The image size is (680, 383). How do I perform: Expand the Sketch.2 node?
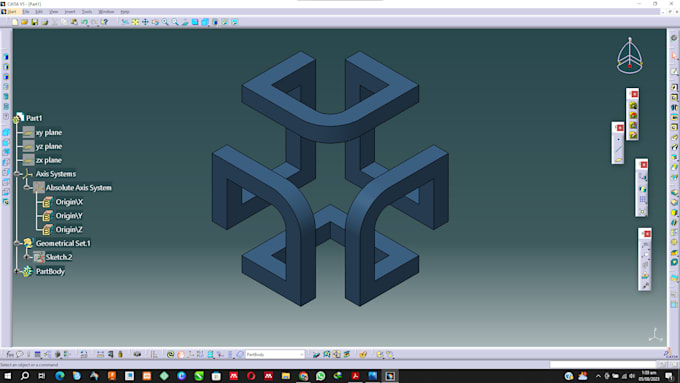click(27, 257)
